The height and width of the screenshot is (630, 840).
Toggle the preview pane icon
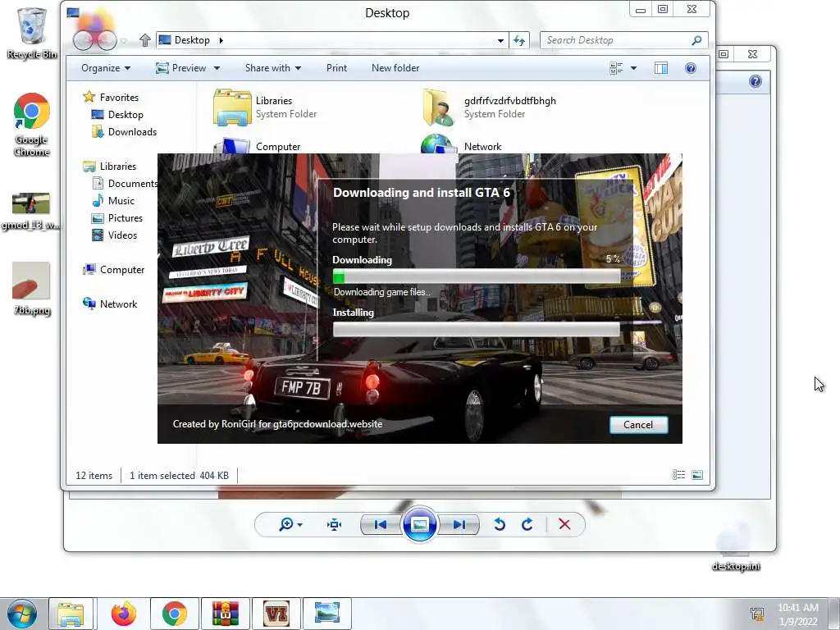click(661, 68)
